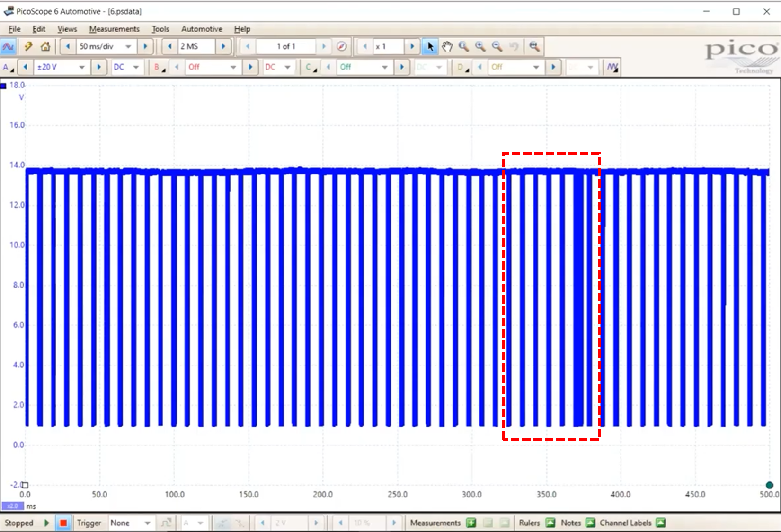Select the arrow pointer selection tool
The width and height of the screenshot is (781, 532).
pos(430,46)
